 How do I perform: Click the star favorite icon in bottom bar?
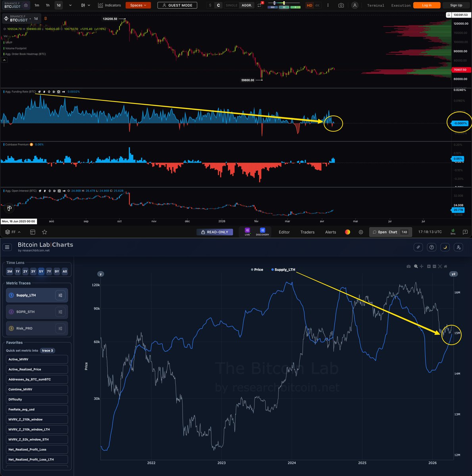coord(44,232)
